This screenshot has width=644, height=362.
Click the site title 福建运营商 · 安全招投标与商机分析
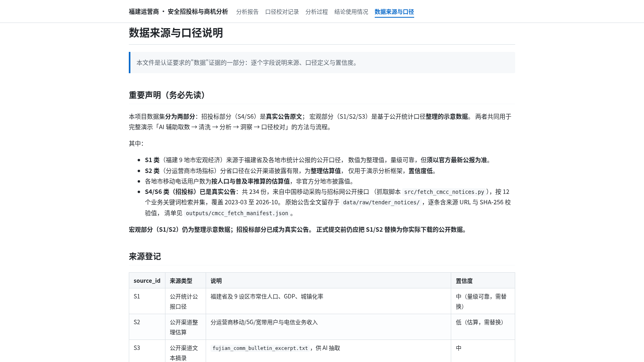[178, 12]
